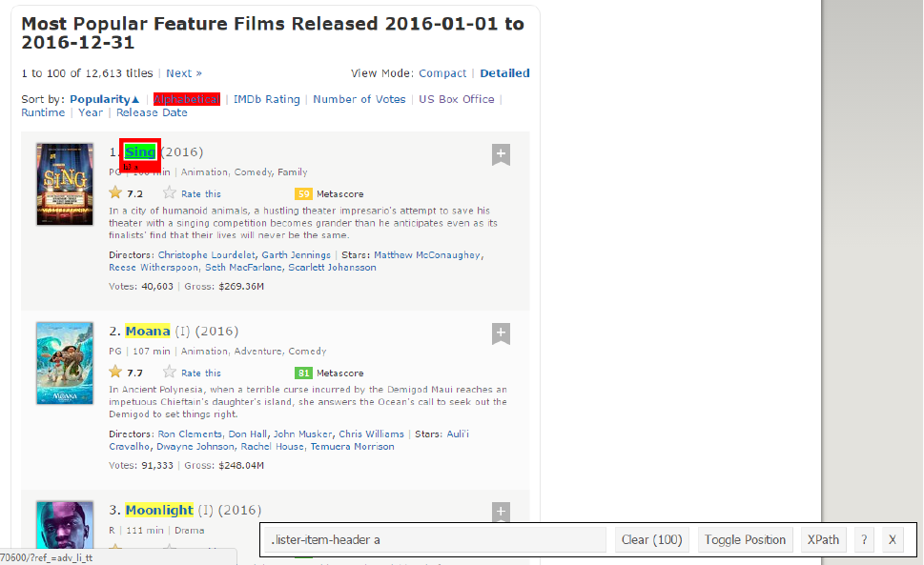Sort titles by Number of Votes
Viewport: 924px width, 565px height.
tap(359, 99)
